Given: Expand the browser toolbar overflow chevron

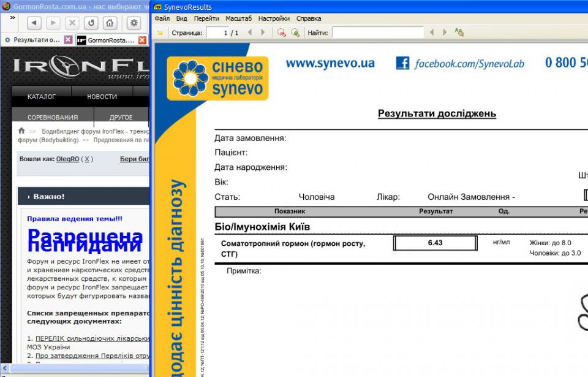Looking at the screenshot, I should click(12, 18).
